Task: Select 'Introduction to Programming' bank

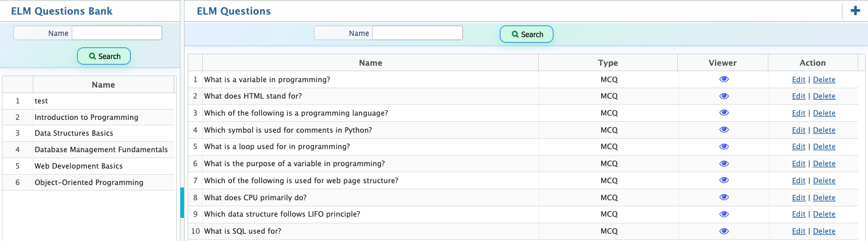Action: (89, 117)
